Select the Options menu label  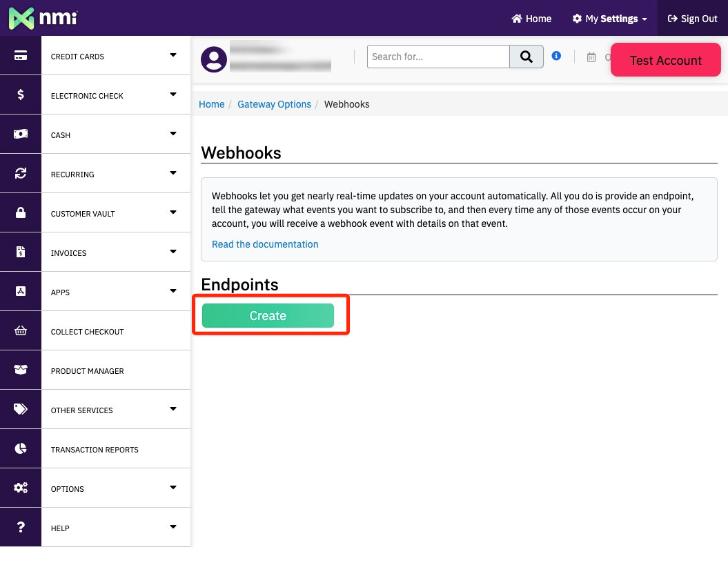(68, 489)
